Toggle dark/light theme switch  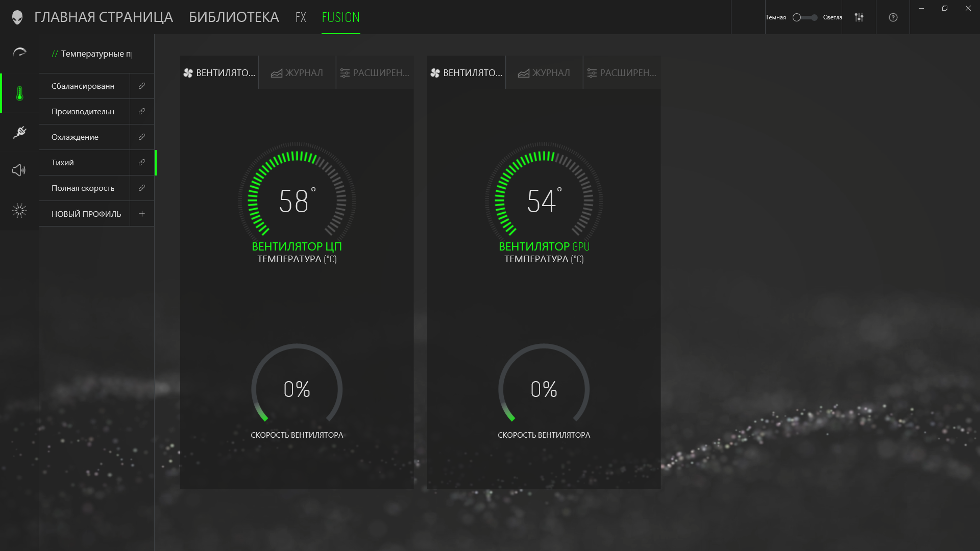(x=805, y=17)
